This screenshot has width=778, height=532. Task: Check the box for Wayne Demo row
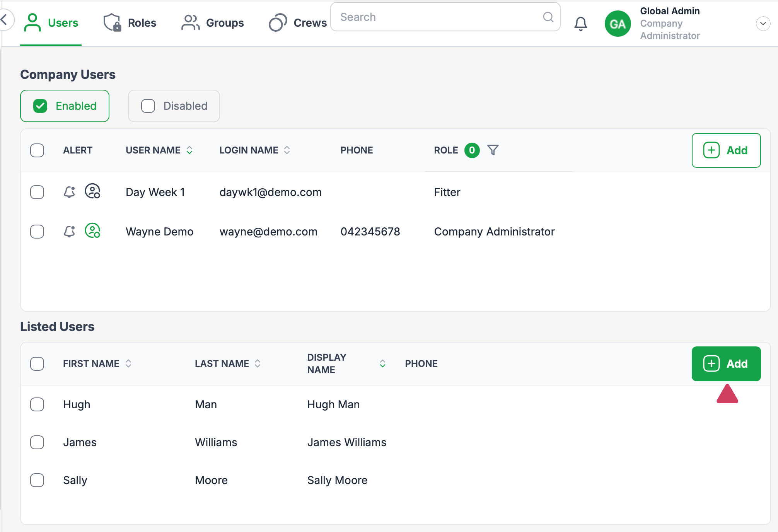37,232
